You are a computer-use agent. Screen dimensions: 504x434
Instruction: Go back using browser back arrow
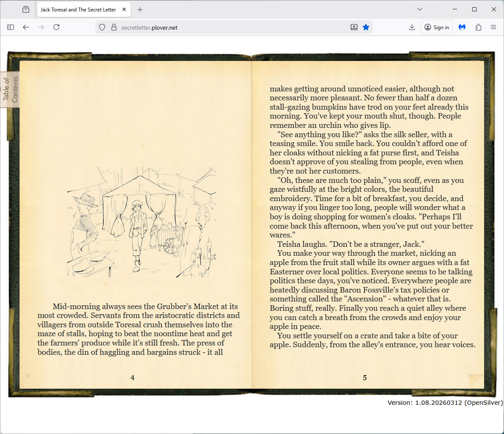(x=26, y=27)
